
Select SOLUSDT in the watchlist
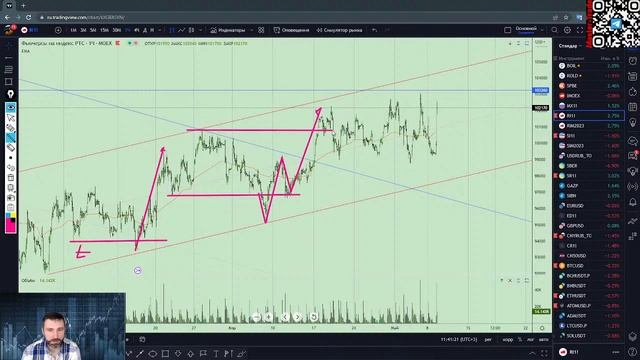point(589,336)
